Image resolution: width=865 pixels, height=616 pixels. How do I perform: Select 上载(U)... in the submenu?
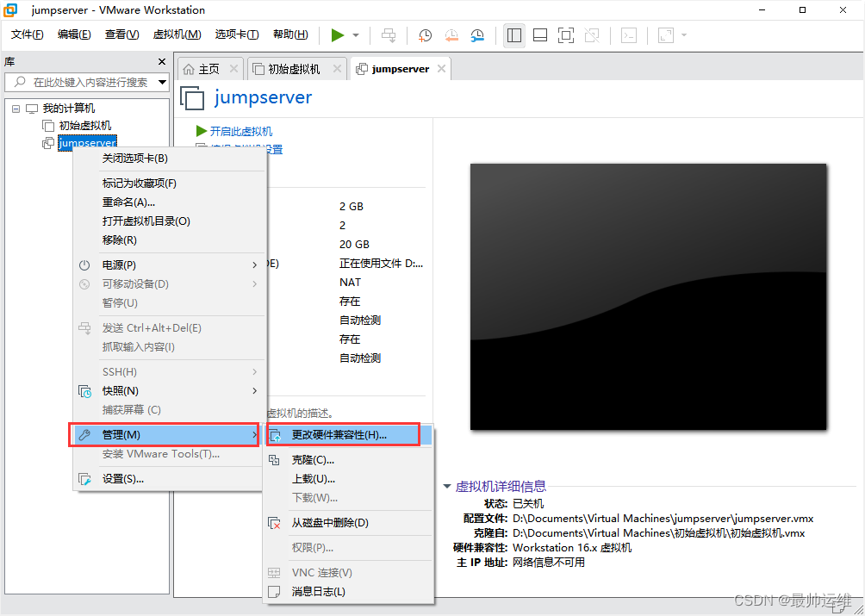pos(348,479)
